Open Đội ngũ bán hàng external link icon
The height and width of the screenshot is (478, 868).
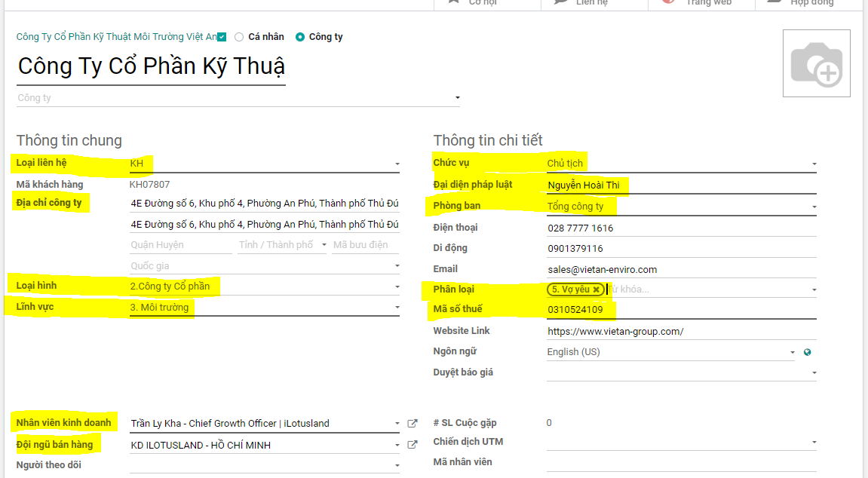pos(413,444)
